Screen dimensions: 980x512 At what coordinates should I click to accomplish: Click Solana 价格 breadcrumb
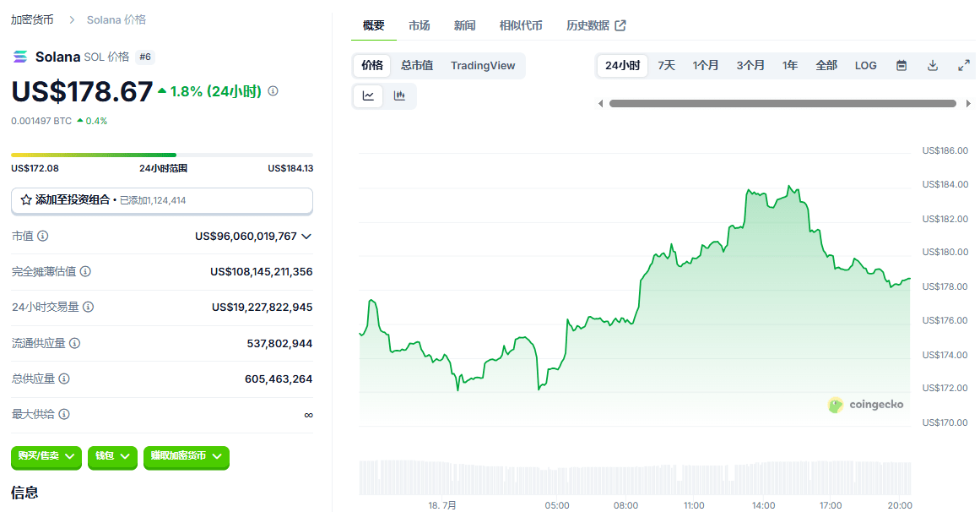116,20
